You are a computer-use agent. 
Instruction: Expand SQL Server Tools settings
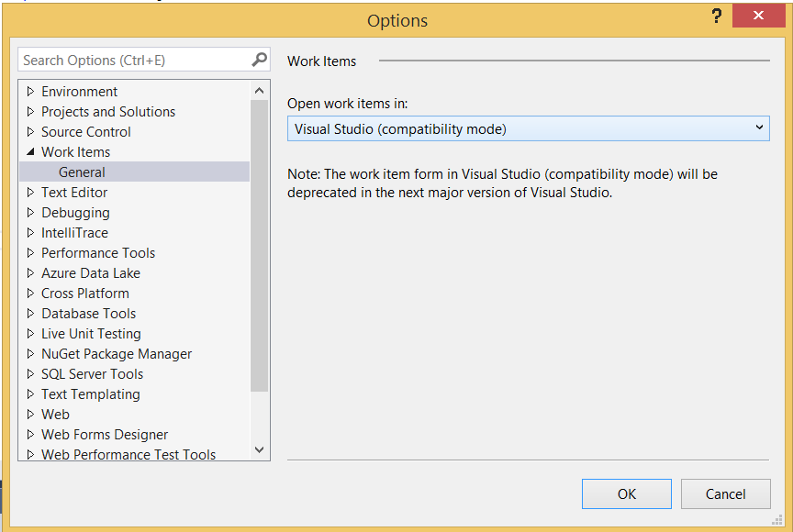[29, 373]
